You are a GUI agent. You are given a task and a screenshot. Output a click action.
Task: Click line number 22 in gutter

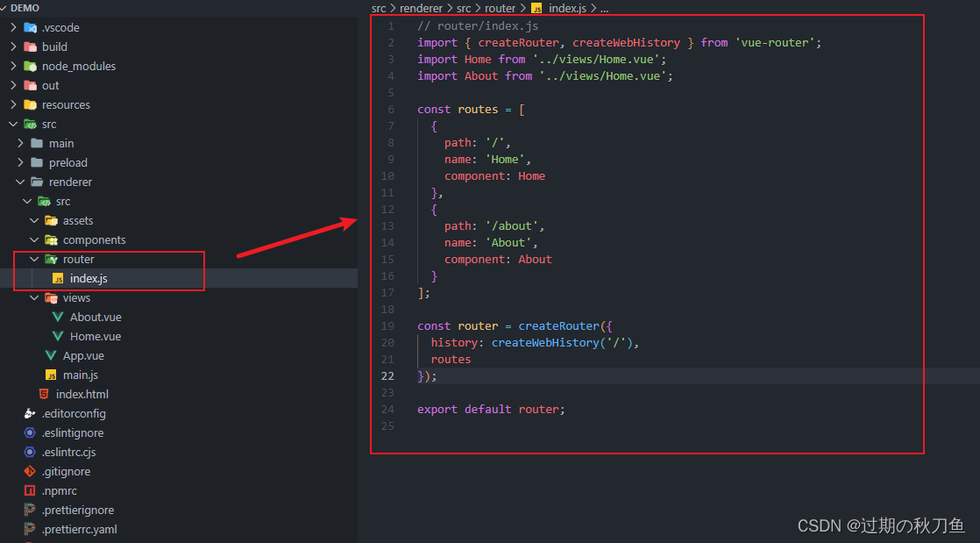coord(388,376)
